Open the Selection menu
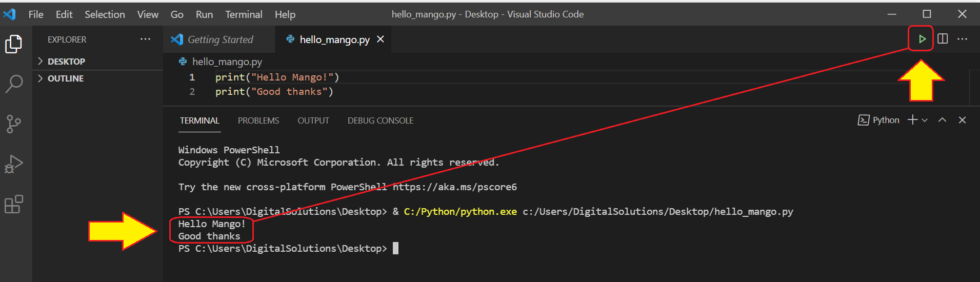Screen dimensions: 980x282 pyautogui.click(x=105, y=14)
